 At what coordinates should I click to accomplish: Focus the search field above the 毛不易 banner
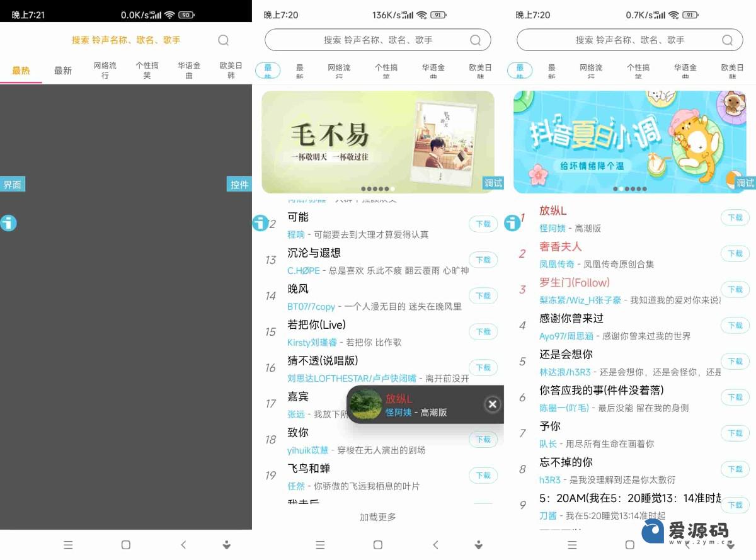tap(378, 40)
